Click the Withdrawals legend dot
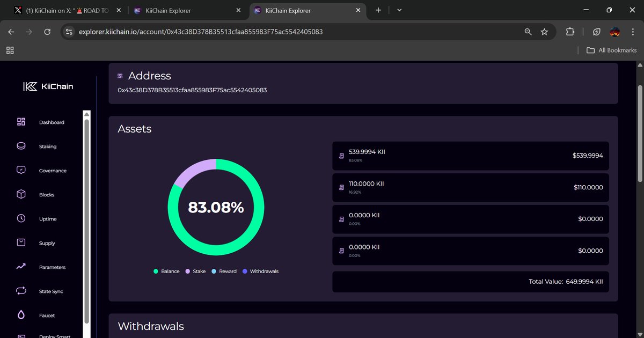 click(245, 271)
